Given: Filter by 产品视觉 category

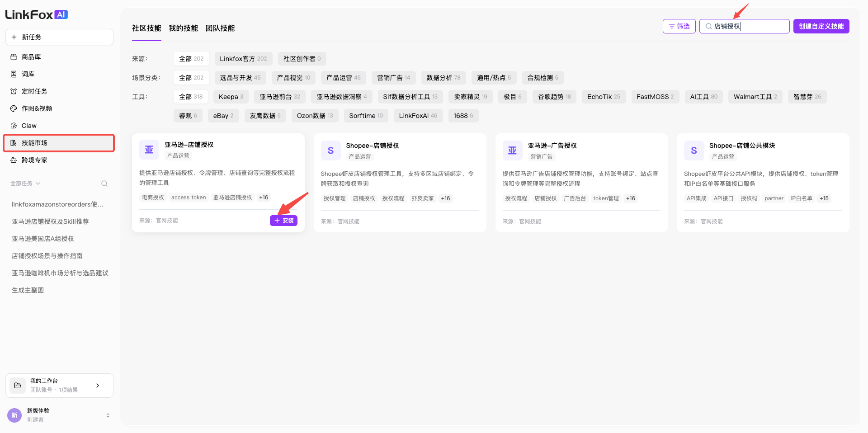Looking at the screenshot, I should (x=293, y=78).
